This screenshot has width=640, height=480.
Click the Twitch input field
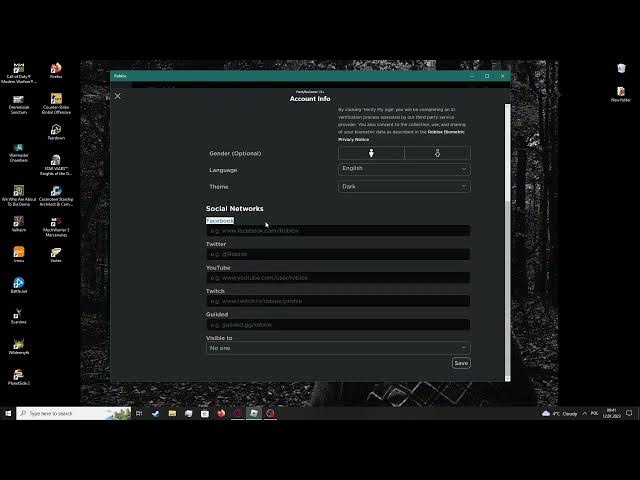pyautogui.click(x=338, y=301)
